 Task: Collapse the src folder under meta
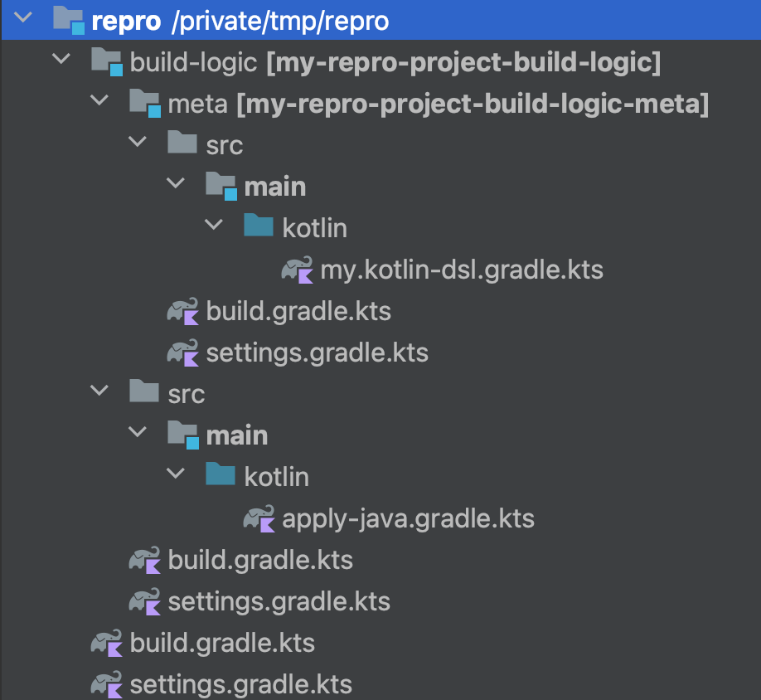(x=138, y=142)
